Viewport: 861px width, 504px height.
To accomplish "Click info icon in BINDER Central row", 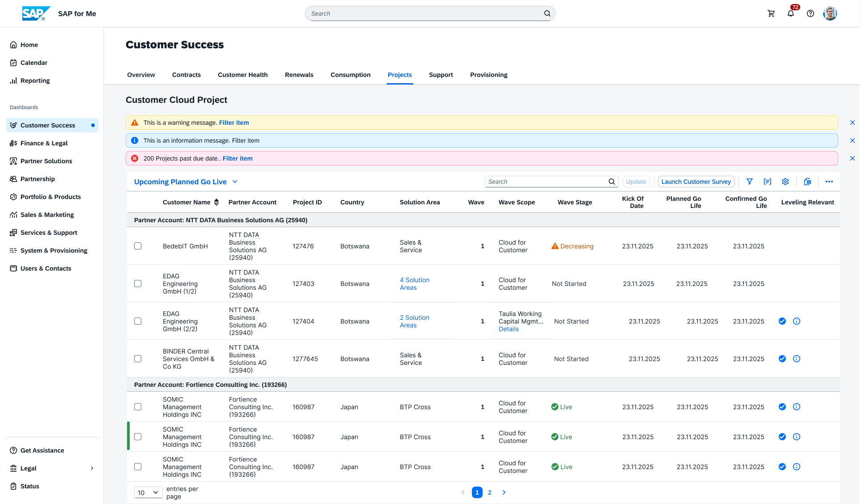I will (797, 359).
